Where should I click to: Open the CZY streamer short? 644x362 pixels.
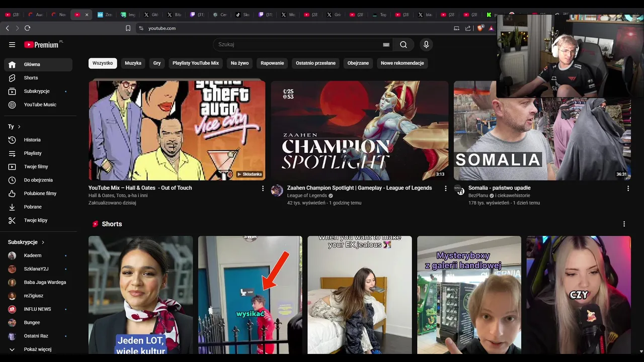579,295
